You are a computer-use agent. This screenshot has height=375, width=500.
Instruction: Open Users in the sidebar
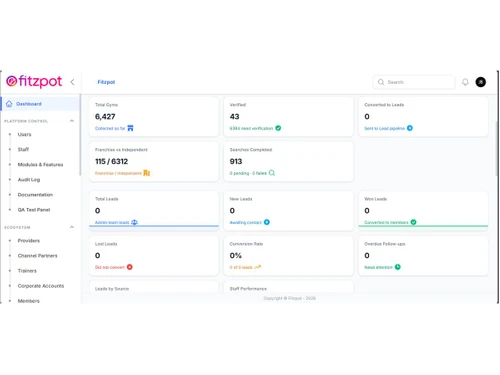point(24,134)
